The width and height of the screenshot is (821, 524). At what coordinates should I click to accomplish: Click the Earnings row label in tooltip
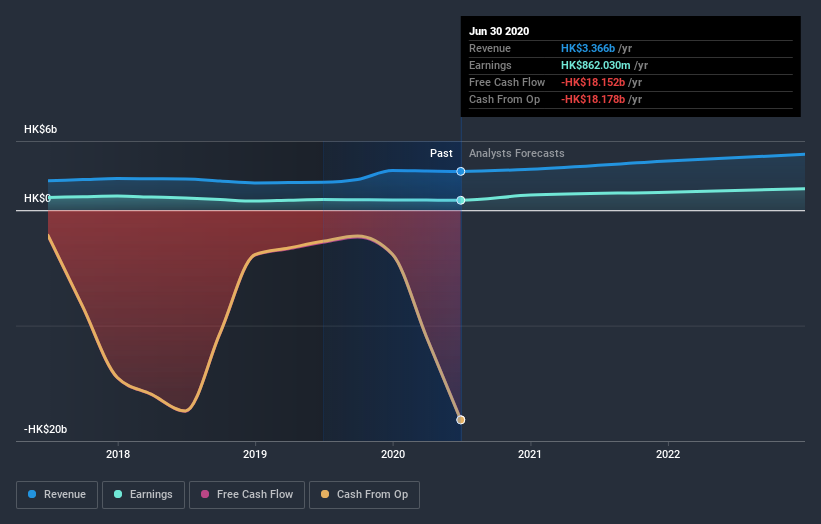click(x=490, y=65)
